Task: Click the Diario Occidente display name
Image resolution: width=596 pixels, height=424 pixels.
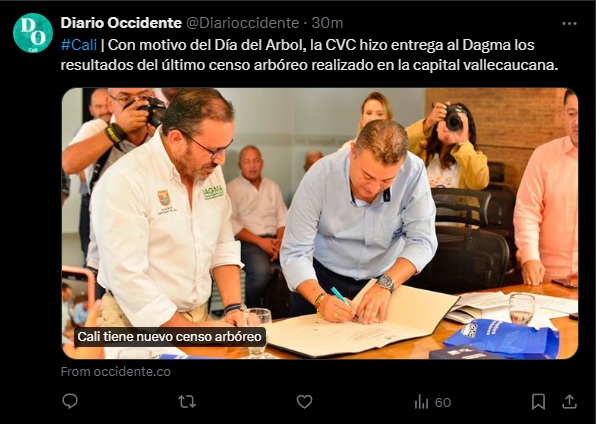Action: [x=121, y=23]
